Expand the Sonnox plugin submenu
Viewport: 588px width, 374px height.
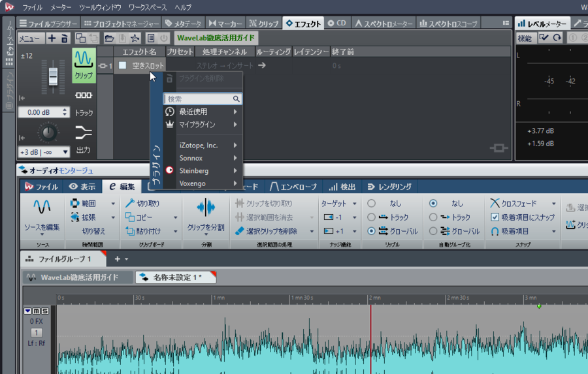click(x=203, y=158)
